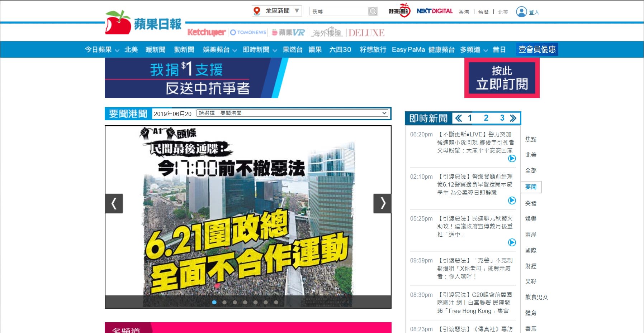Open the Next Digital logo link
The width and height of the screenshot is (644, 333).
pos(435,11)
